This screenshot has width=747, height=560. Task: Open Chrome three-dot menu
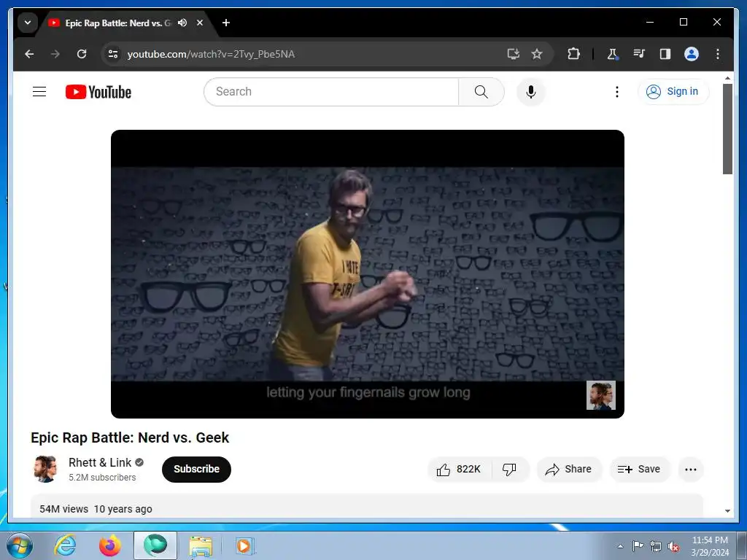718,54
